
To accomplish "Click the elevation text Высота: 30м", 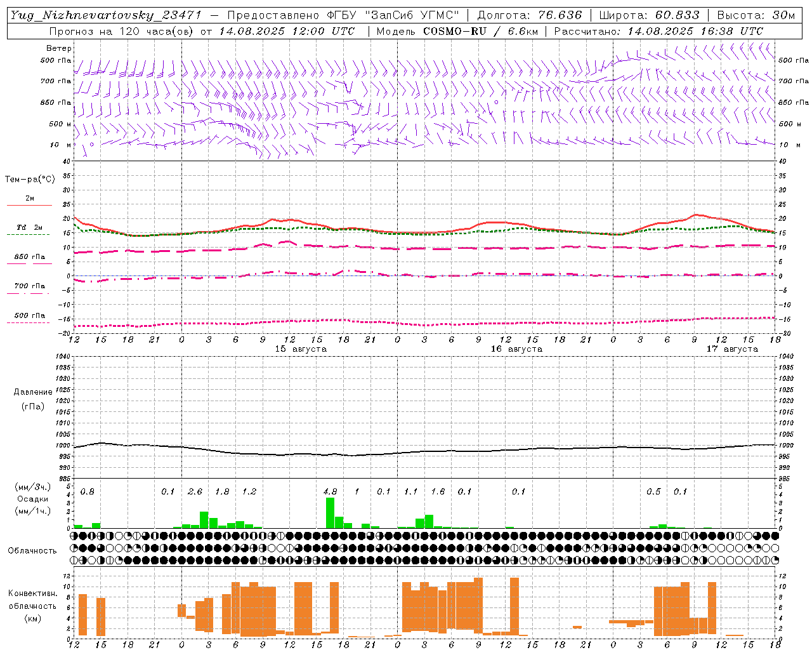I will coord(756,15).
